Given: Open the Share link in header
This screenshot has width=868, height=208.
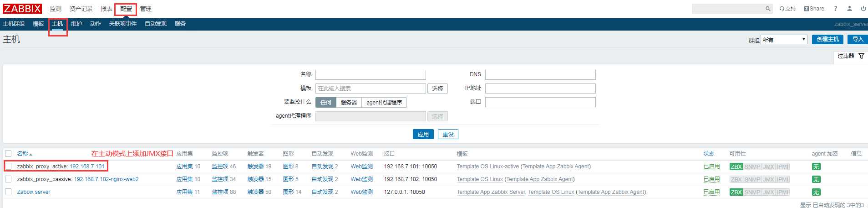Looking at the screenshot, I should click(x=814, y=9).
